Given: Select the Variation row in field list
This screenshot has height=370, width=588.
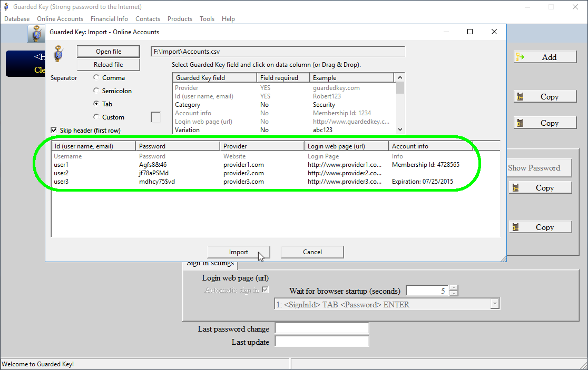Looking at the screenshot, I should 284,130.
